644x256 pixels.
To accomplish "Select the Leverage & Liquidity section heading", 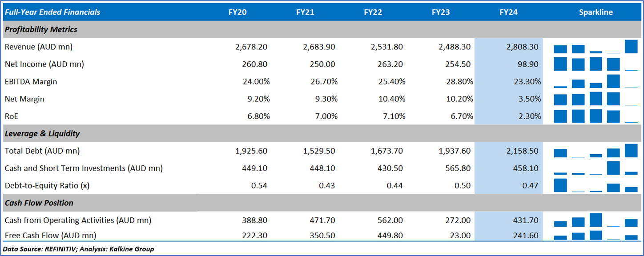I will coord(42,133).
